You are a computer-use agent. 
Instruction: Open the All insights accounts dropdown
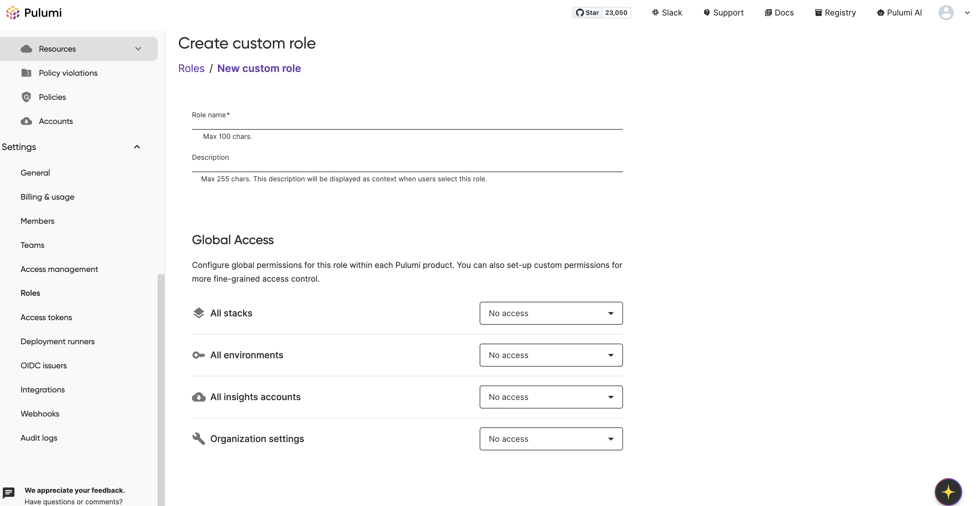point(551,397)
